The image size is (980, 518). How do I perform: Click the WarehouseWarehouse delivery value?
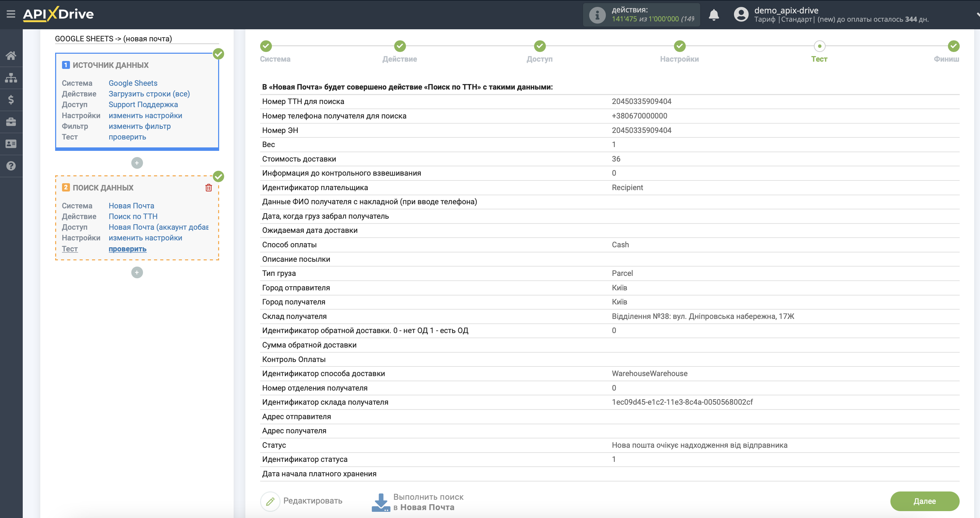(x=650, y=373)
